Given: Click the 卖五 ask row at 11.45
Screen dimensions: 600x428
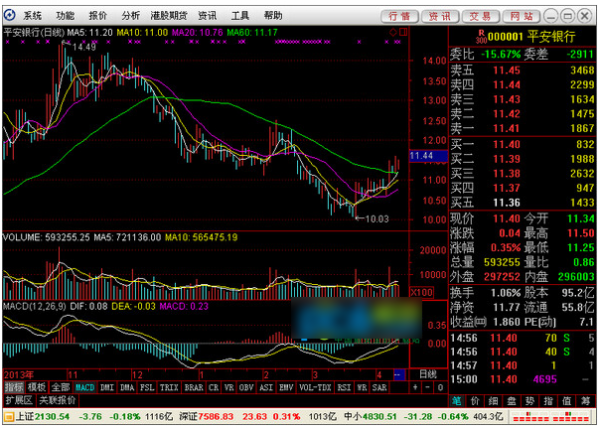Looking at the screenshot, I should 522,70.
